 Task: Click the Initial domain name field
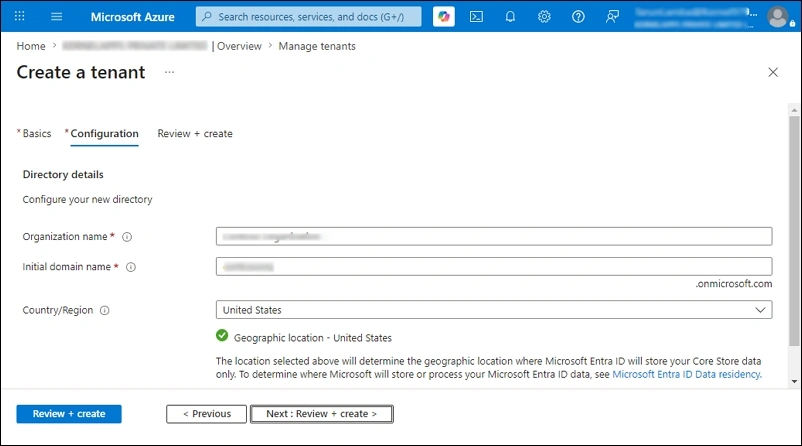pos(494,266)
